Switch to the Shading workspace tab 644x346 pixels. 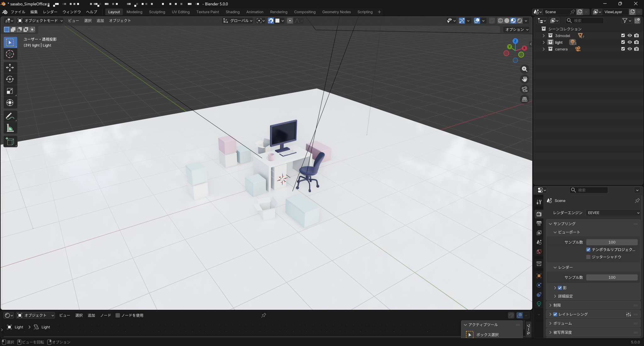[x=232, y=12]
